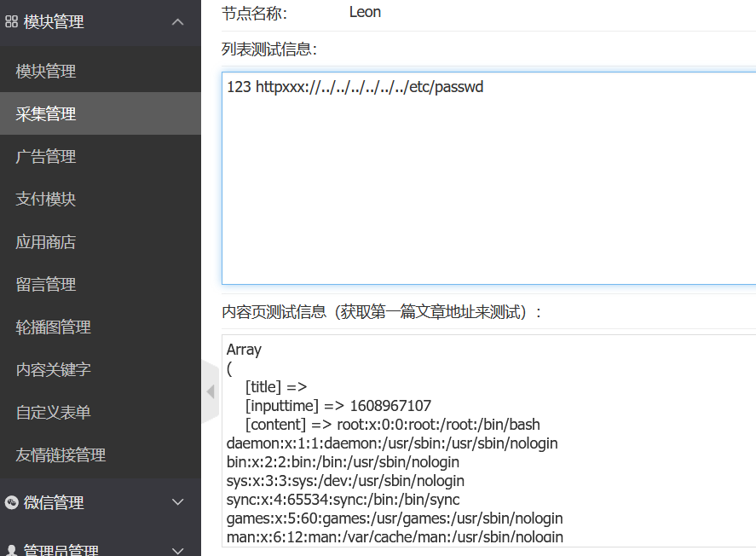Click inside the 内容页测试信息 result text area
Screen dimensions: 756x556
[x=489, y=441]
